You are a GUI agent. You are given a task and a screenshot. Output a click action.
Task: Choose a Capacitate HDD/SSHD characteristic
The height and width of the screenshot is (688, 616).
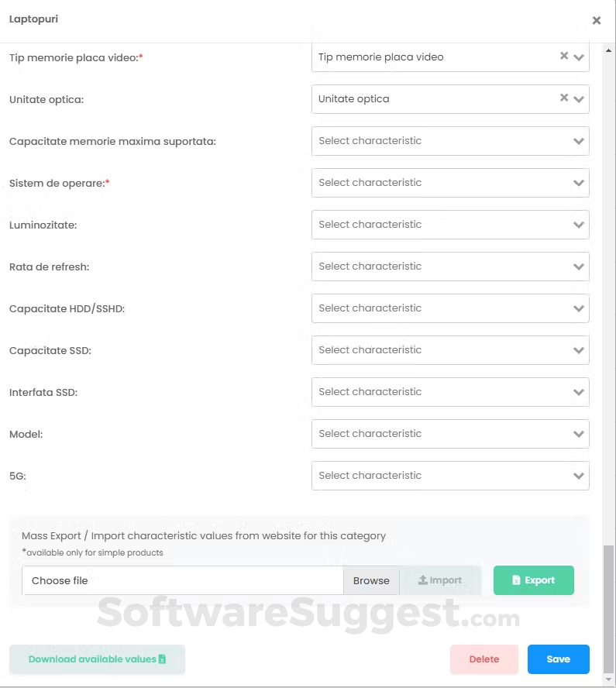pyautogui.click(x=450, y=308)
